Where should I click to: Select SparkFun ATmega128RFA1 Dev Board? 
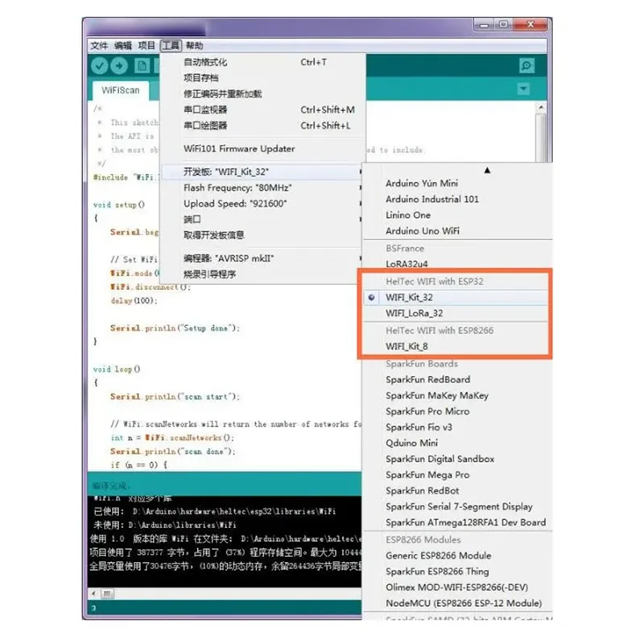click(x=457, y=522)
